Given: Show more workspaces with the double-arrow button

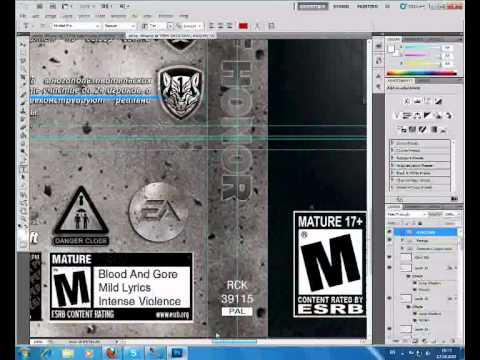Looking at the screenshot, I should (388, 6).
